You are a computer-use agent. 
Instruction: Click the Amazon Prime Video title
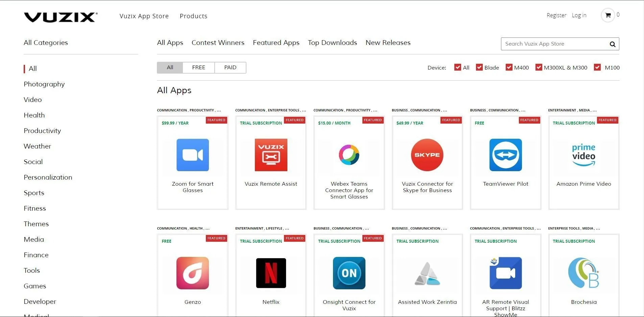(584, 184)
